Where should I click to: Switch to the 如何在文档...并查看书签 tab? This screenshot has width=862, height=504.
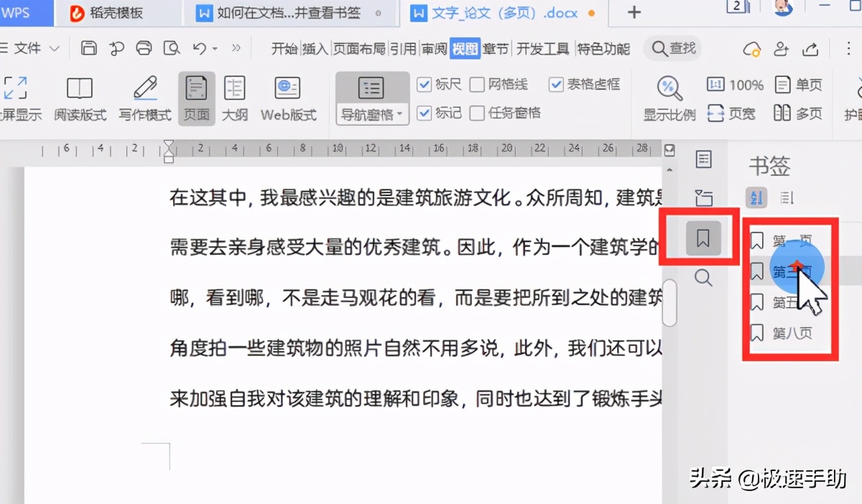coord(289,12)
